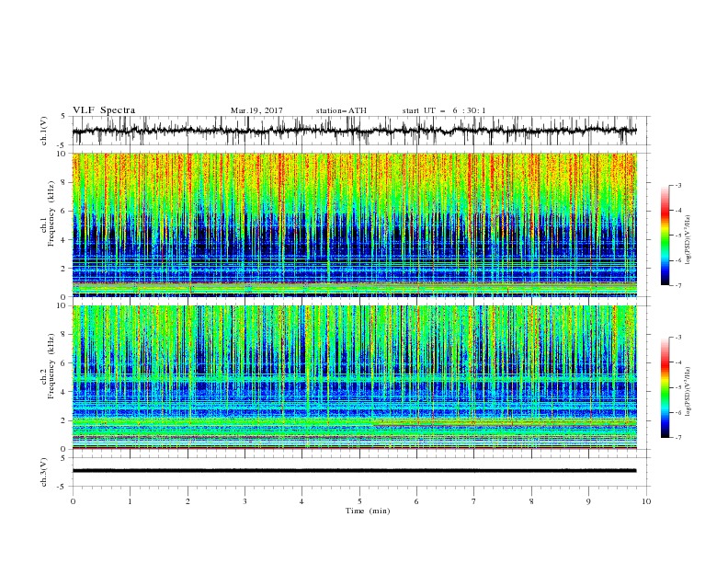Click the 'ch.3(V)' axis label
The height and width of the screenshot is (563, 728).
(x=44, y=472)
